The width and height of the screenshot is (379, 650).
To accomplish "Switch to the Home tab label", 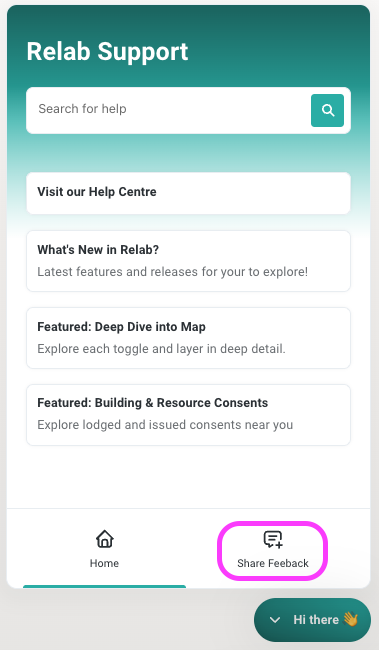I will [x=104, y=563].
